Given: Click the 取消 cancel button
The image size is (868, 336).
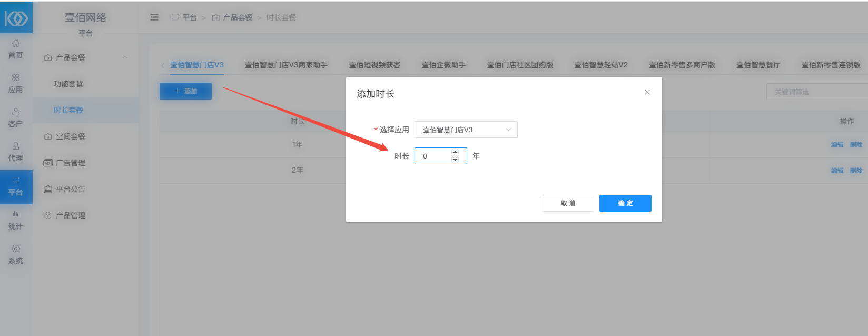Looking at the screenshot, I should tap(568, 203).
